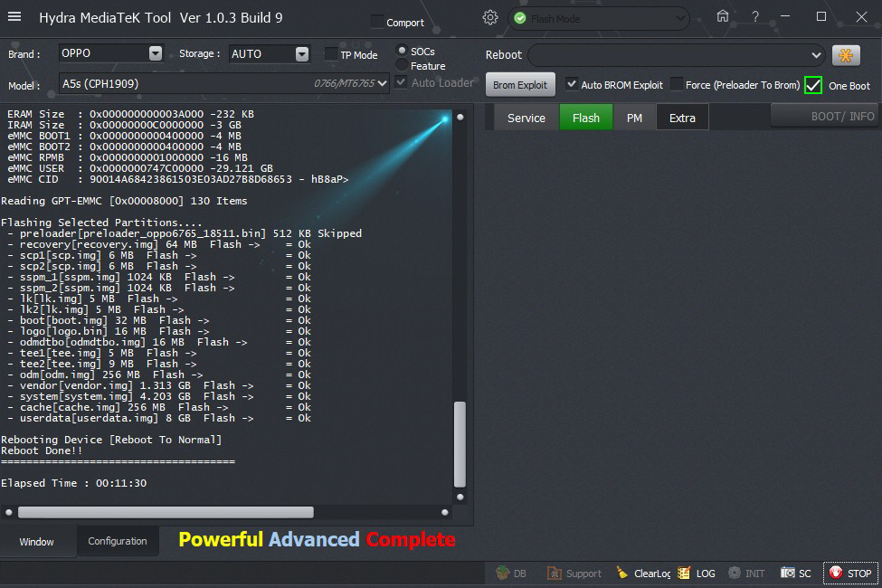This screenshot has width=882, height=588.
Task: Click 'Flashing Selected Partitions....' line
Action: click(101, 223)
